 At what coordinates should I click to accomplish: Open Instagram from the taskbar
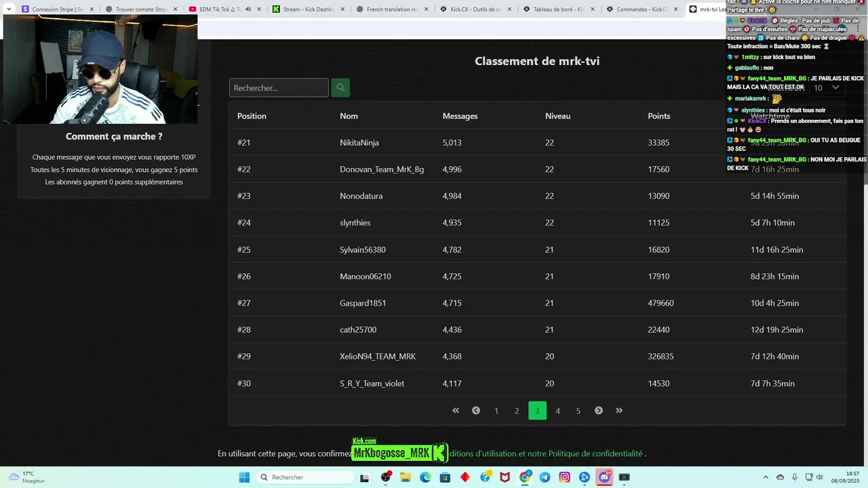564,477
